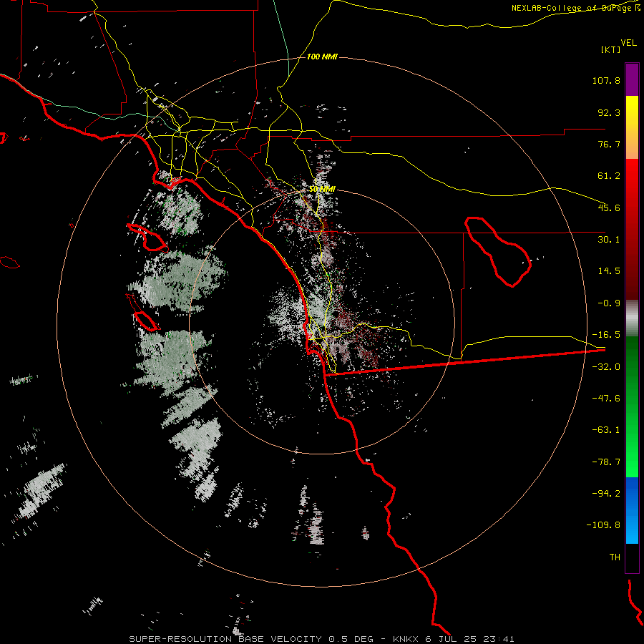644x644 pixels.
Task: Select the -94.2 legend value
Action: [606, 493]
